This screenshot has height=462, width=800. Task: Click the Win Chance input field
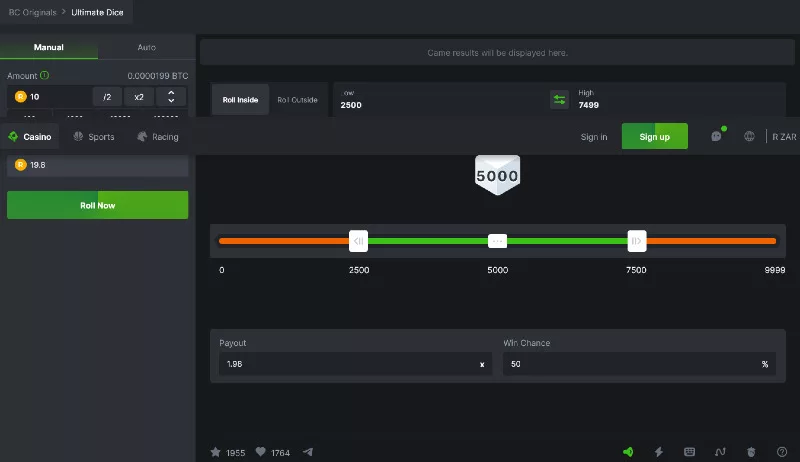[x=639, y=364]
